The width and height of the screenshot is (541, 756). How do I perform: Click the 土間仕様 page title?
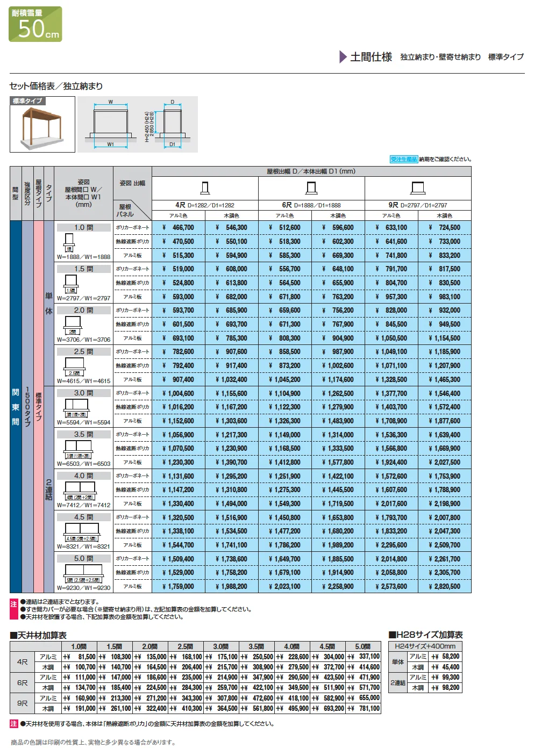point(371,57)
